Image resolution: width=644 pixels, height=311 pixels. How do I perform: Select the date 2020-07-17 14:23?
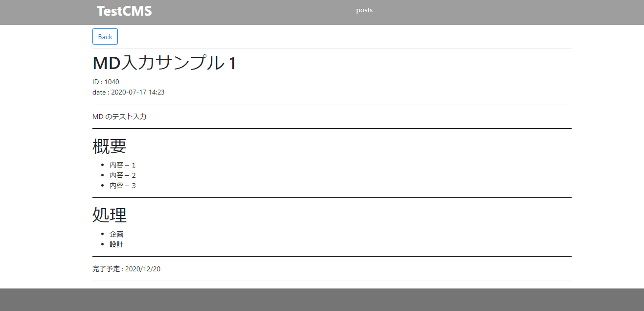tap(128, 92)
